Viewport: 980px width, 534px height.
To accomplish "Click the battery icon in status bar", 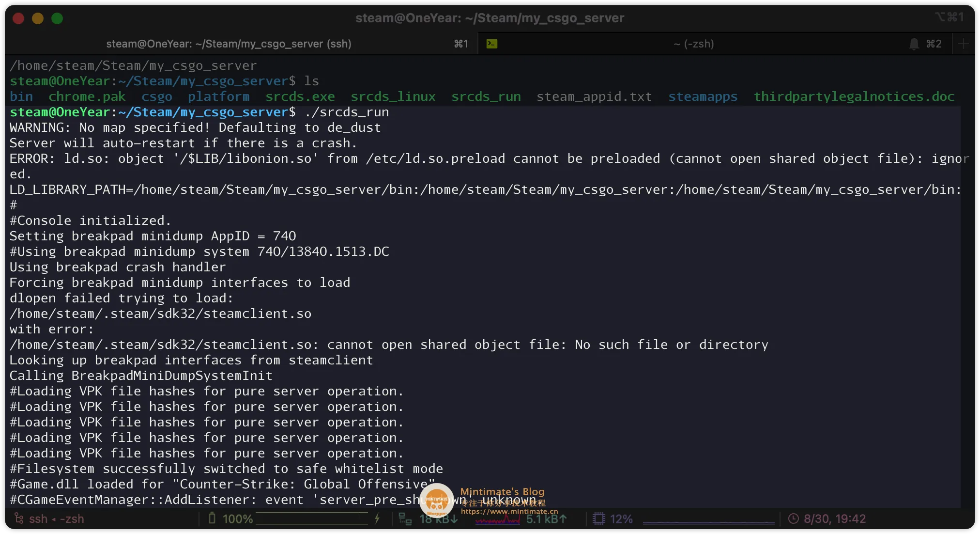I will (x=212, y=518).
